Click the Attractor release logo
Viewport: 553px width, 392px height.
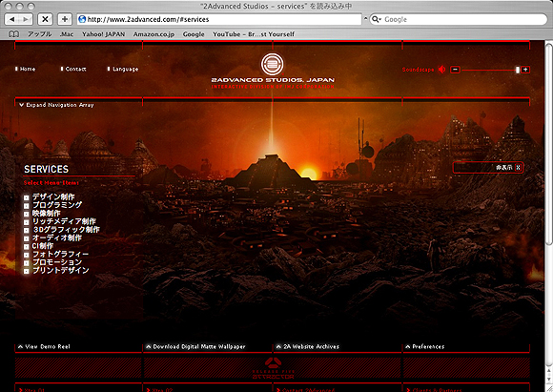coord(273,369)
